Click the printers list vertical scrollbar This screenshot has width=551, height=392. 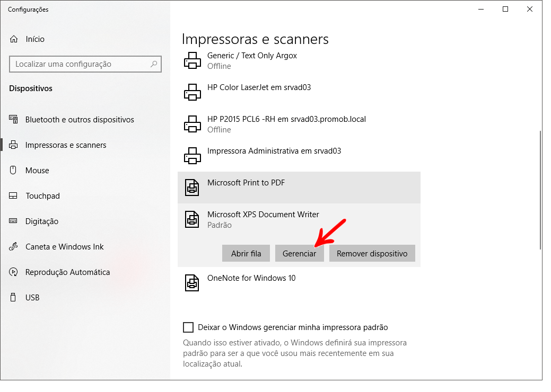(x=540, y=190)
